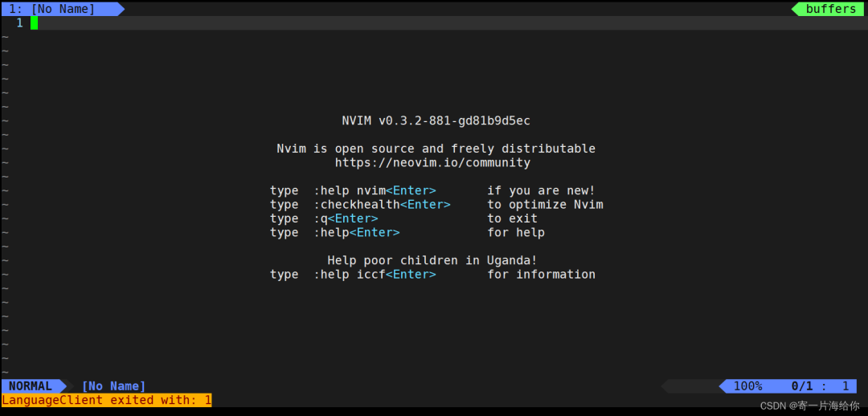Image resolution: width=868 pixels, height=416 pixels.
Task: Click the 'LanguageClient exited with: 1' message
Action: (106, 400)
